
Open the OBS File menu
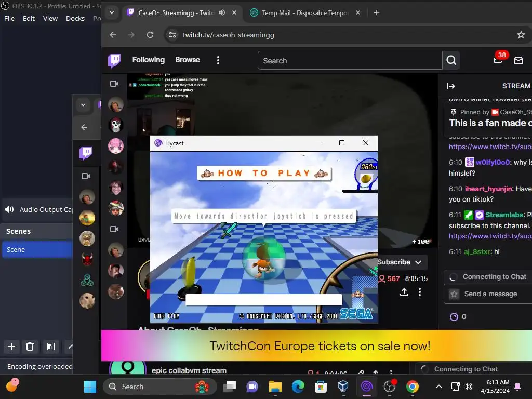coord(9,18)
